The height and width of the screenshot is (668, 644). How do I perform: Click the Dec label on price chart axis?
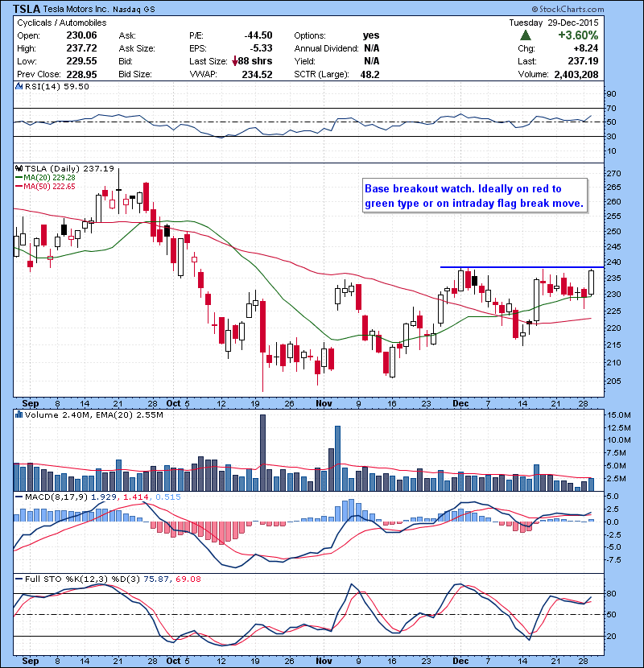(460, 403)
